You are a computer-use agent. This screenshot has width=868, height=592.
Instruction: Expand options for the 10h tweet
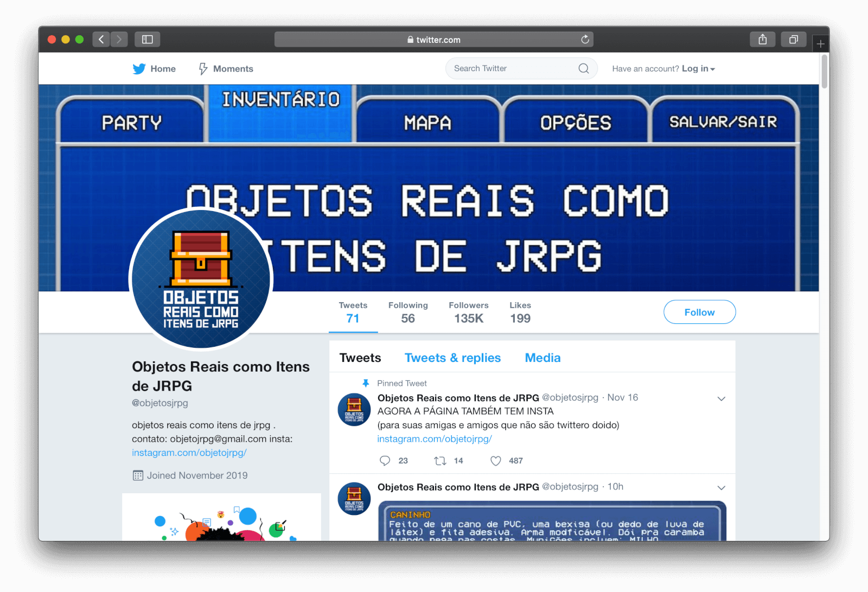click(721, 488)
